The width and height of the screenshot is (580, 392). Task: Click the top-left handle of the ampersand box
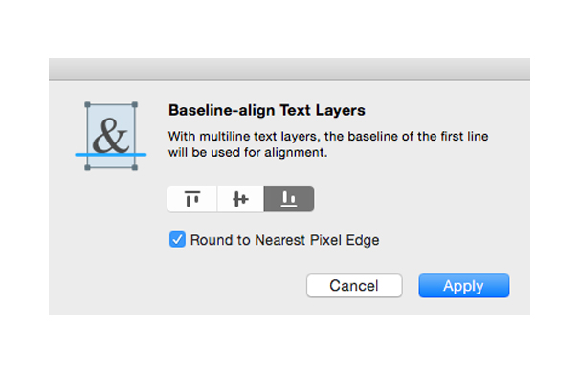(88, 105)
